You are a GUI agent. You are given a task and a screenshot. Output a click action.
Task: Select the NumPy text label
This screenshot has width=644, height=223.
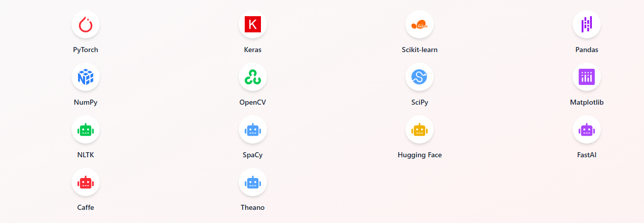[x=86, y=103]
